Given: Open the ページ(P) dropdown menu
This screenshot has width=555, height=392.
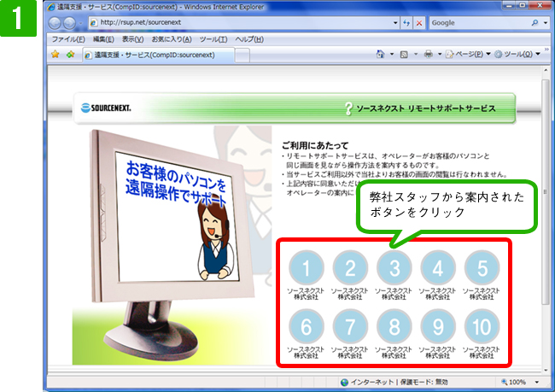Looking at the screenshot, I should pyautogui.click(x=468, y=54).
